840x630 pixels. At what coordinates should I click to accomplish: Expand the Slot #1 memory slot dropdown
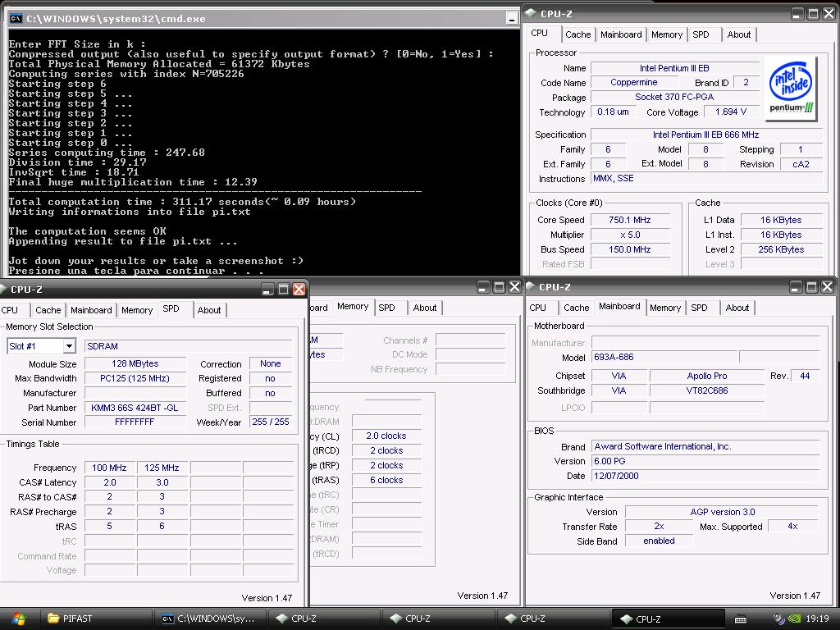click(69, 347)
